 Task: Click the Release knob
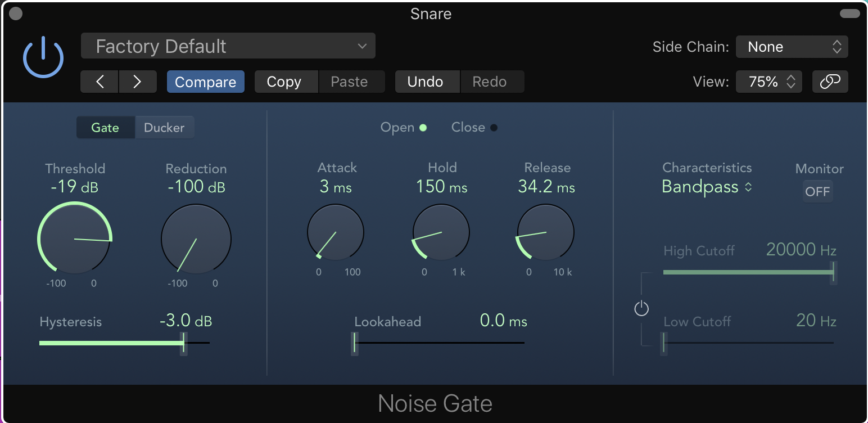click(546, 232)
